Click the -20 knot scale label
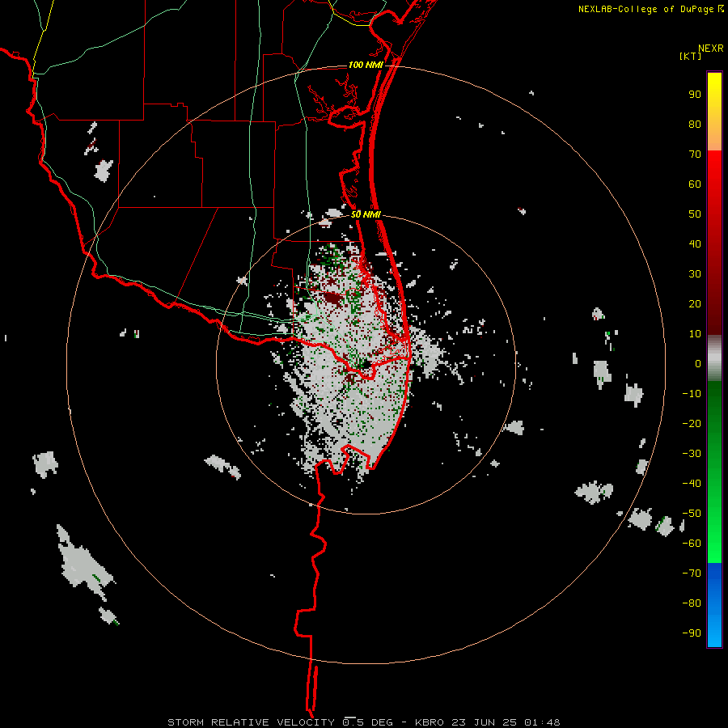 pyautogui.click(x=692, y=423)
